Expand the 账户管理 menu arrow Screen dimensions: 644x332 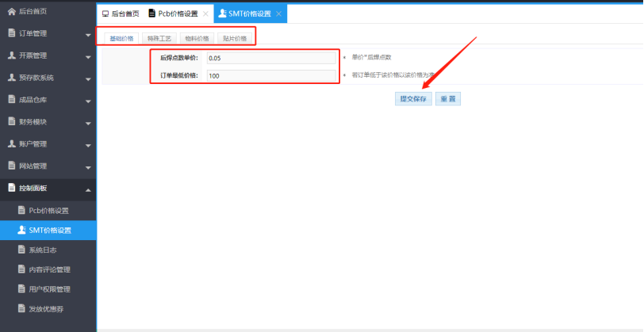[x=87, y=145]
